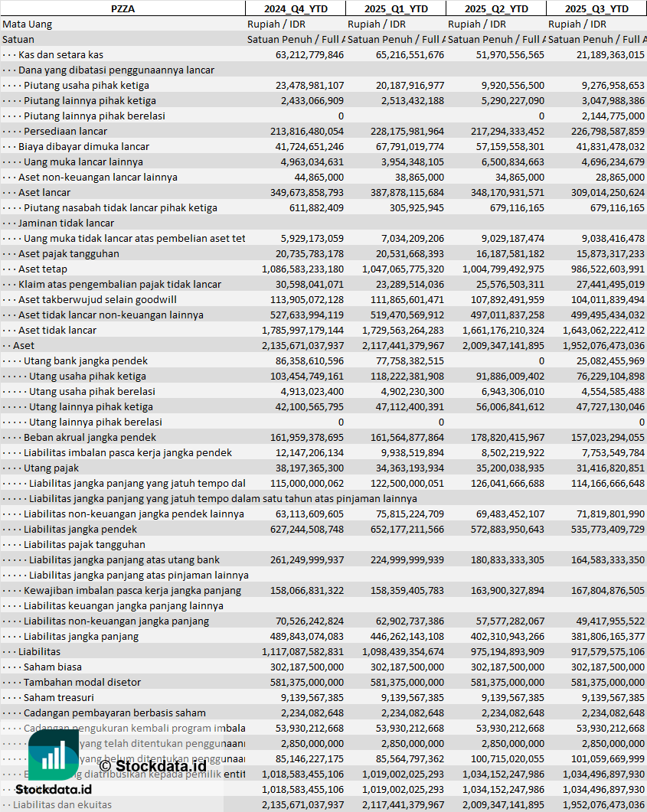Select Aset non-keuangan lancar lainnya label
Viewport: 647px width, 812px height.
click(x=98, y=177)
